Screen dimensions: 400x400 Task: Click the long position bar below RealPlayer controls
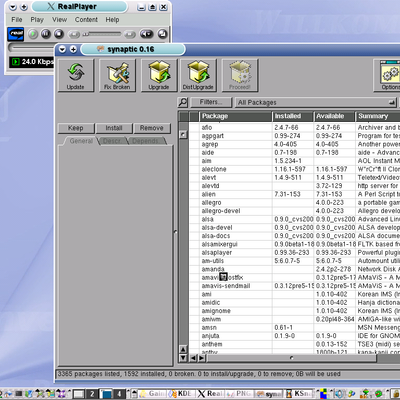32,48
